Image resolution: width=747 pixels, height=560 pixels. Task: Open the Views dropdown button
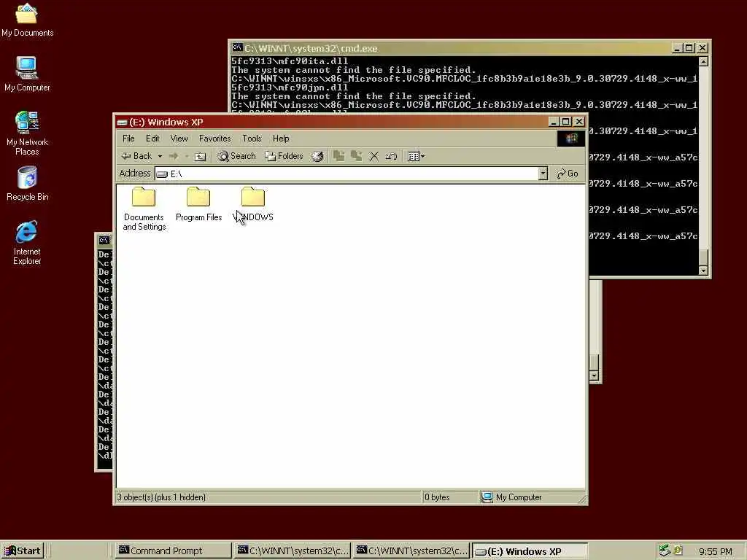[416, 156]
